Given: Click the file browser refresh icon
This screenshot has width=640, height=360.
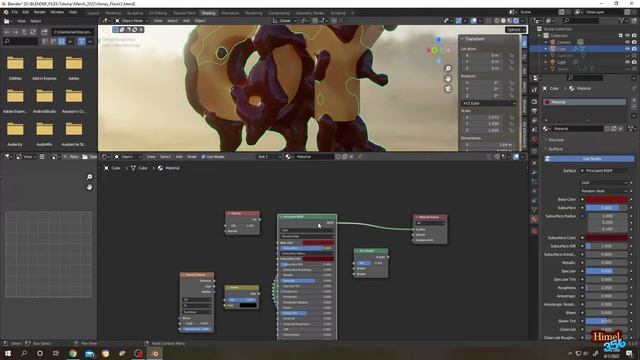Looking at the screenshot, I should (x=33, y=31).
